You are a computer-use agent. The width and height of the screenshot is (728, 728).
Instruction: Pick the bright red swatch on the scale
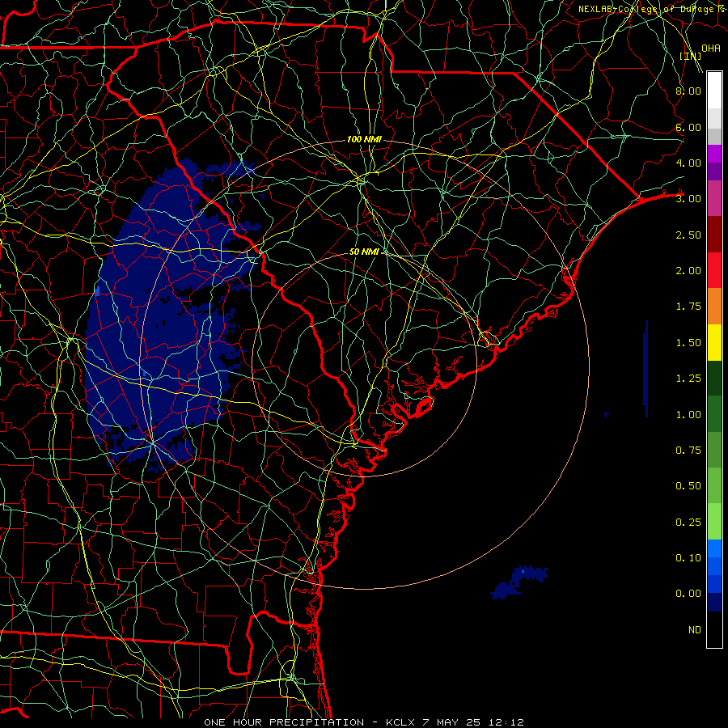coord(714,270)
